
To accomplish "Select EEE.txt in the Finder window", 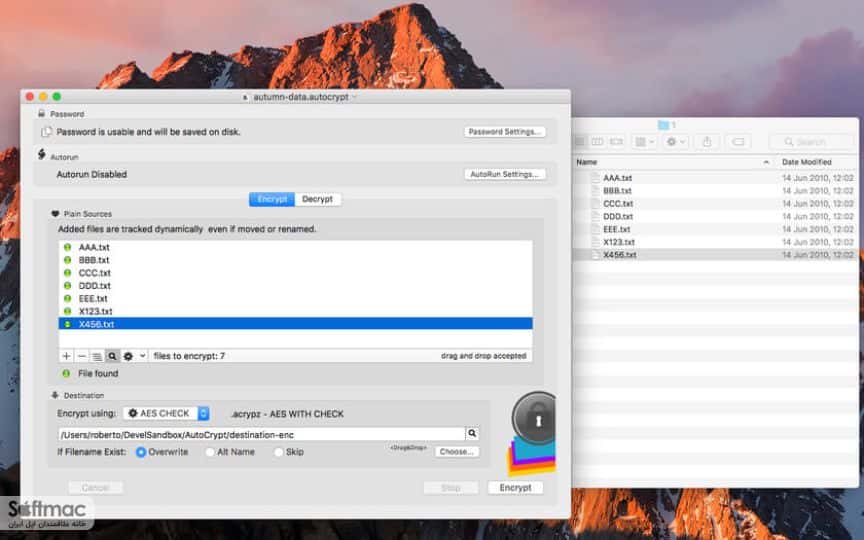I will (715, 229).
